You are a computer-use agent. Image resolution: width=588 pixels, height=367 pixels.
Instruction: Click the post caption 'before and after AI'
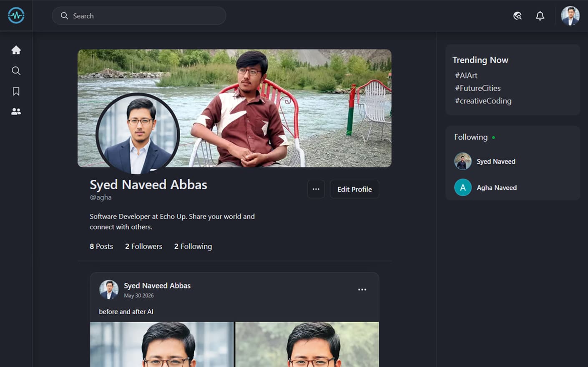point(126,312)
